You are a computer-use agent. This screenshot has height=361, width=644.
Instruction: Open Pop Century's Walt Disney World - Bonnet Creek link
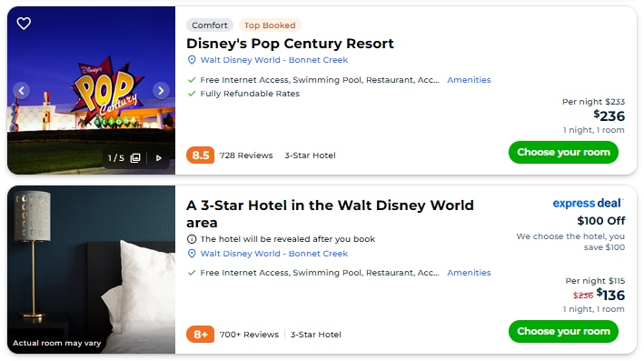click(274, 60)
